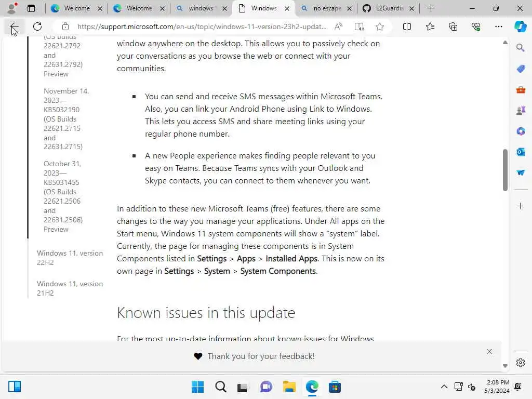Viewport: 532px width, 399px height.
Task: Open Copilot sidebar icon
Action: pos(520,26)
